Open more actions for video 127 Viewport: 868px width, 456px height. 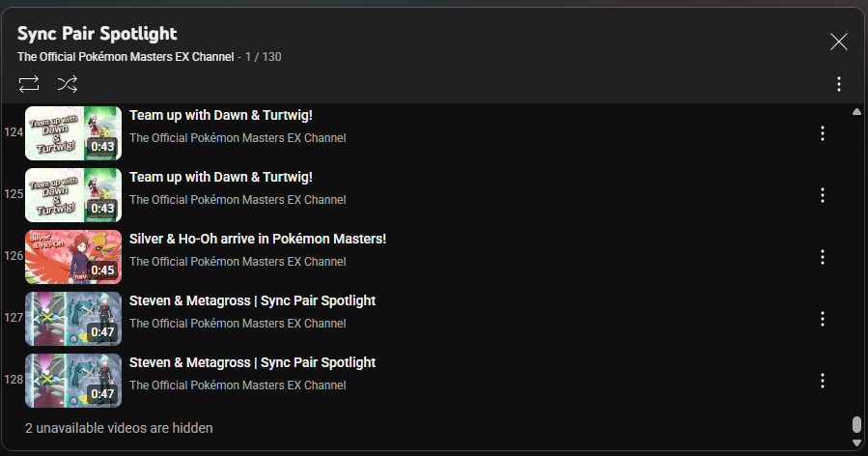[x=822, y=319]
